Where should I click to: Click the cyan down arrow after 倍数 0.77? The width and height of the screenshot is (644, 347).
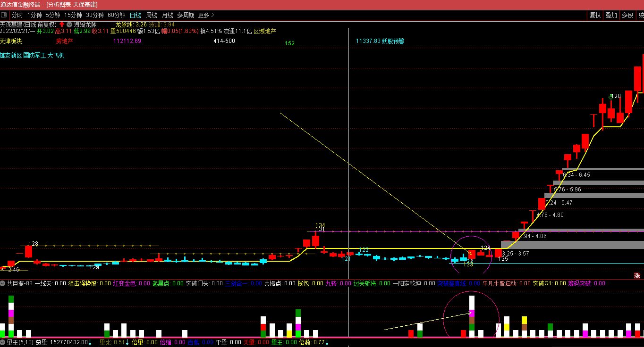click(x=326, y=342)
